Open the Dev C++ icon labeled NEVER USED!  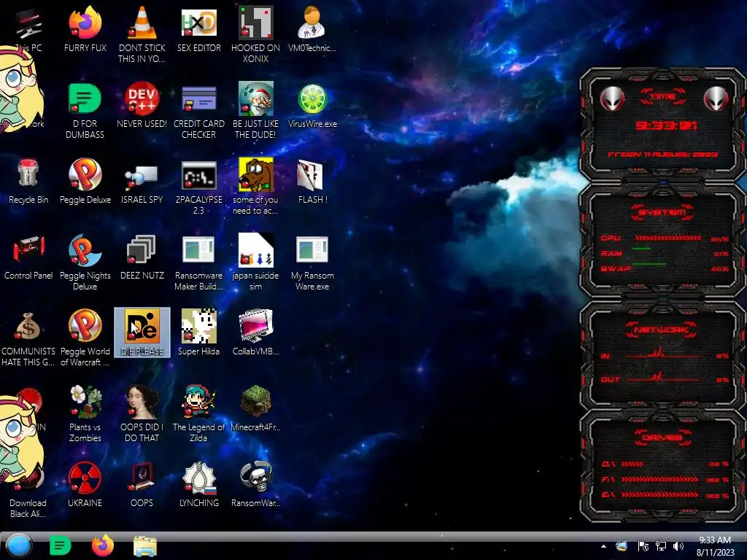click(x=142, y=98)
